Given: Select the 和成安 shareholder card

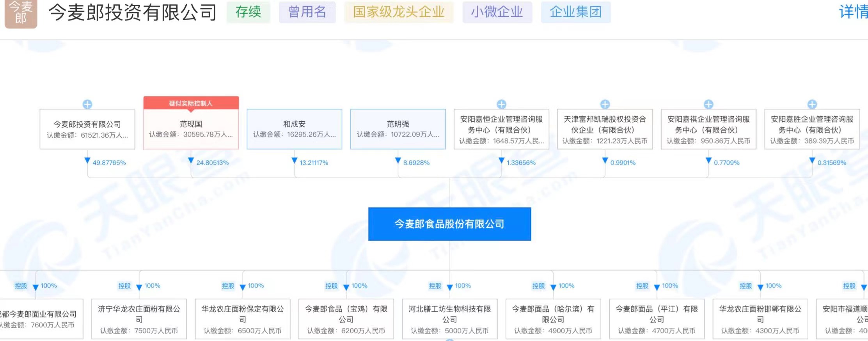Looking at the screenshot, I should point(295,129).
